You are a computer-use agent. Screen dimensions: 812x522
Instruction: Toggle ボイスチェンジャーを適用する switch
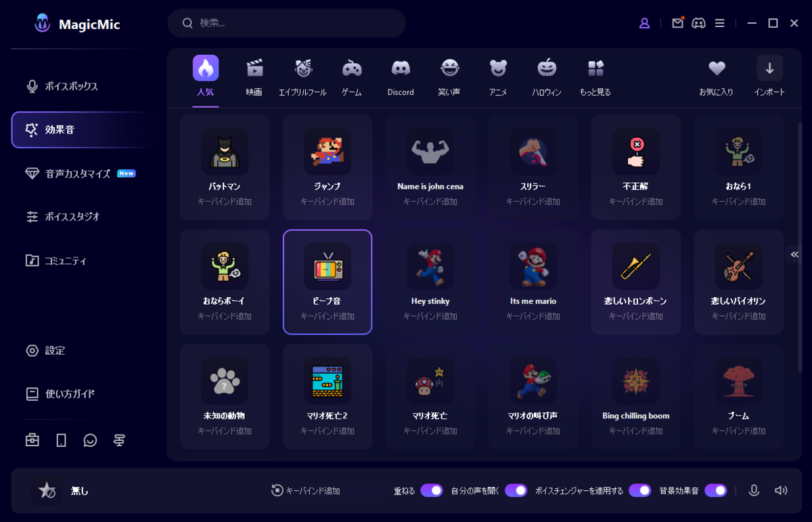tap(639, 491)
